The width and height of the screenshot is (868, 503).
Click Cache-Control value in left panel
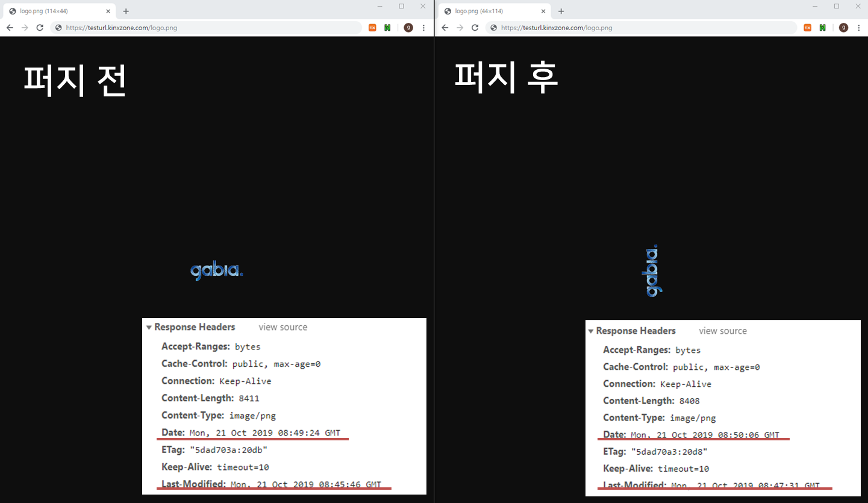[x=276, y=364]
